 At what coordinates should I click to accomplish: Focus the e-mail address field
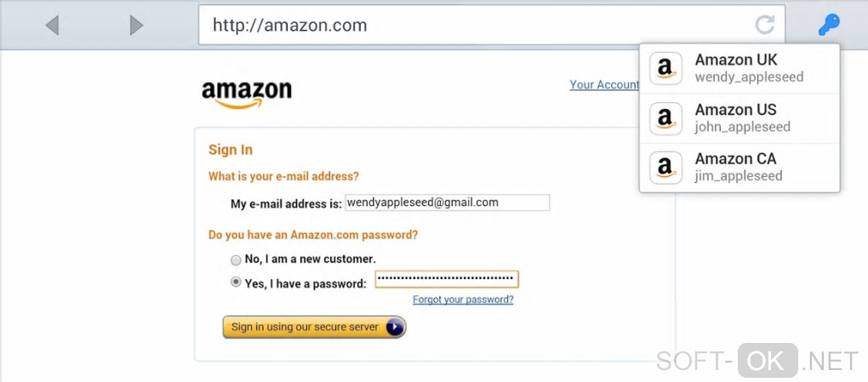click(447, 202)
